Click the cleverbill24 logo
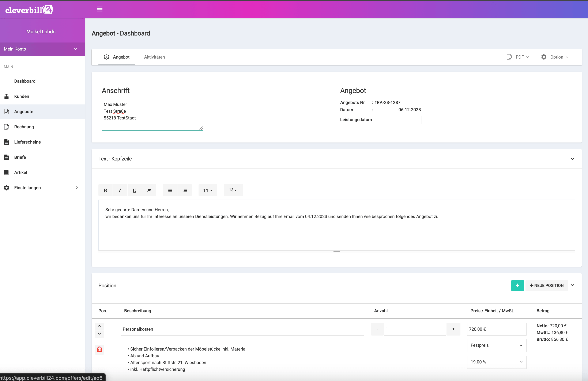 (29, 9)
